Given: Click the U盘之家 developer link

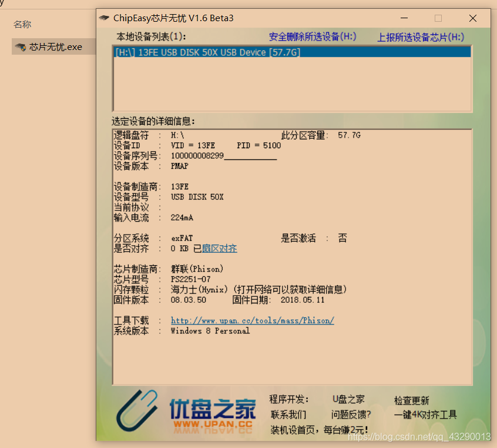Looking at the screenshot, I should tap(348, 399).
